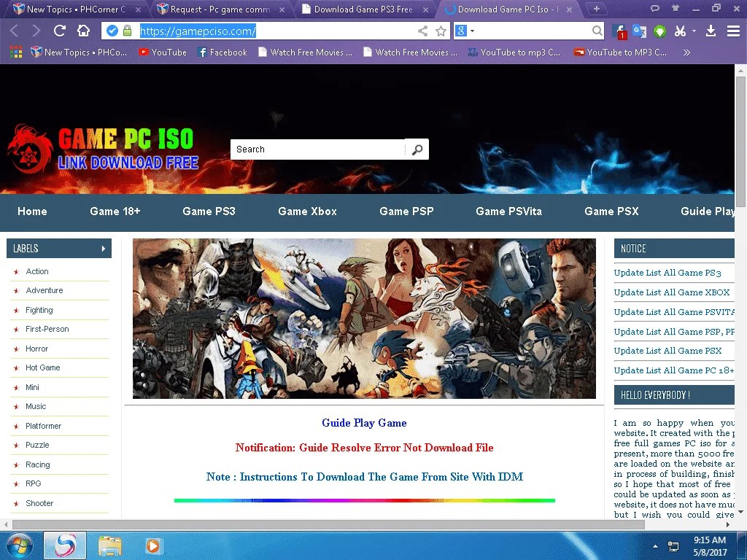The image size is (747, 560).
Task: Open the Windows Start button
Action: coord(19,545)
